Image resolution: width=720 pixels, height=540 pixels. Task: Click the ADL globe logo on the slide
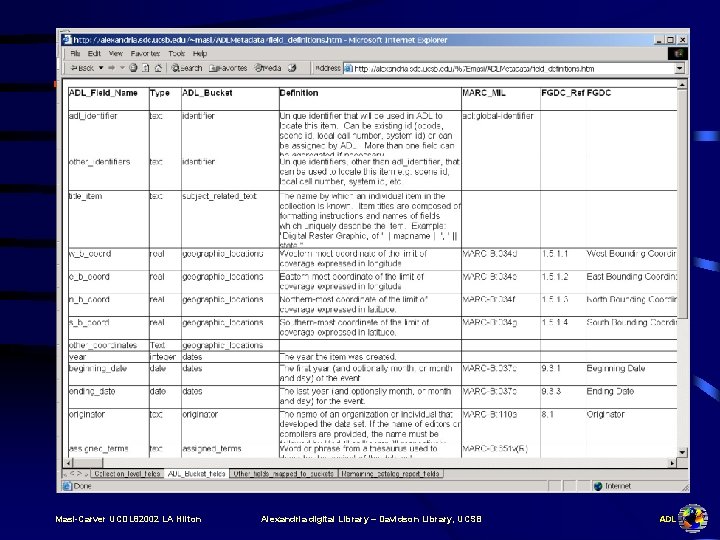693,518
